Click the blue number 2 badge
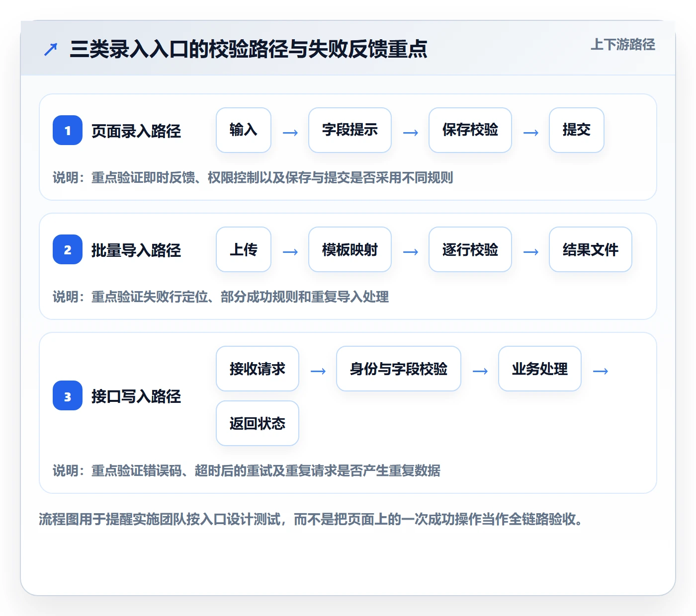 [x=68, y=249]
